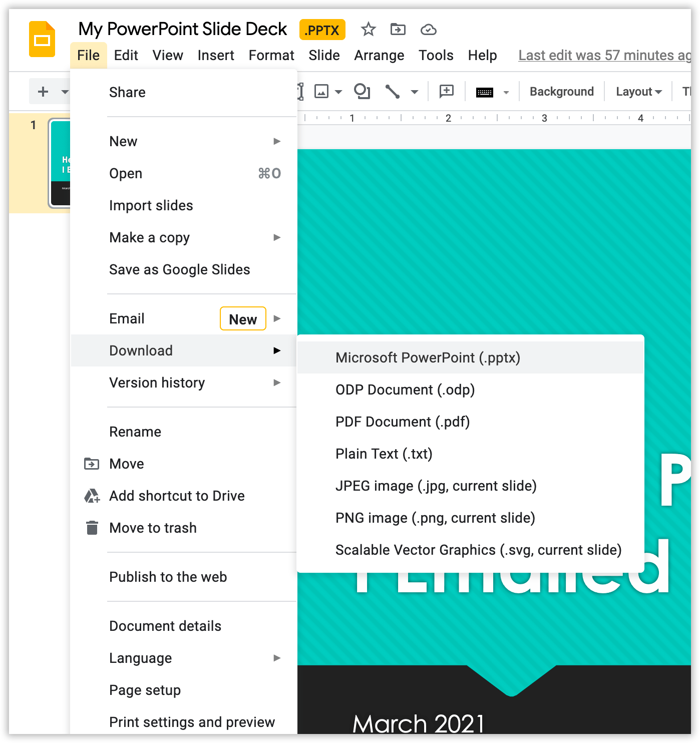Viewport: 700px width, 743px height.
Task: Click the Background button
Action: (x=562, y=92)
